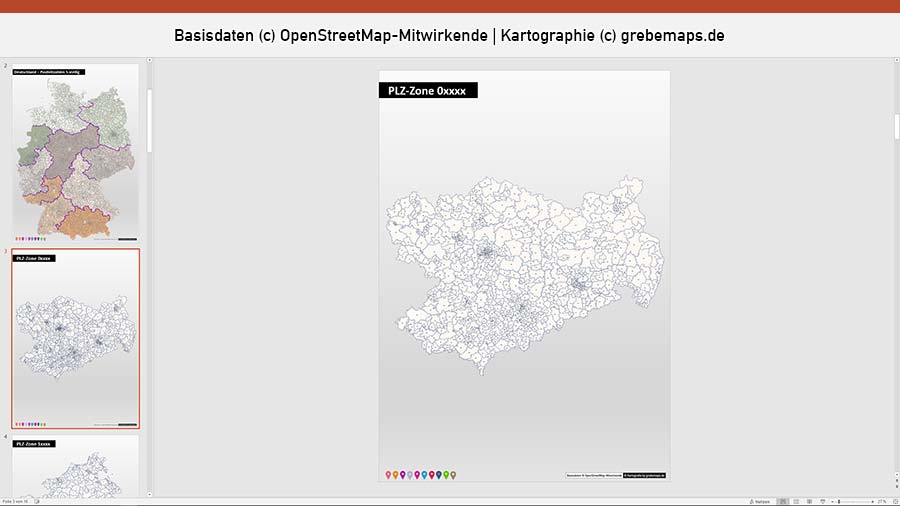Select PLZ-Zone 0xxxx slide thumbnail
The width and height of the screenshot is (900, 506).
coord(75,338)
